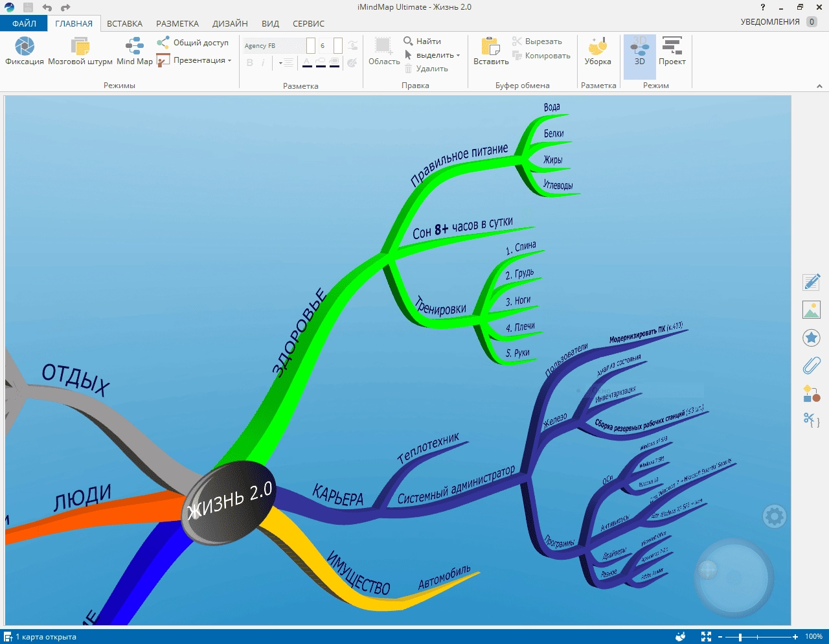Open the attachments paperclip icon
The image size is (829, 644).
coord(812,365)
